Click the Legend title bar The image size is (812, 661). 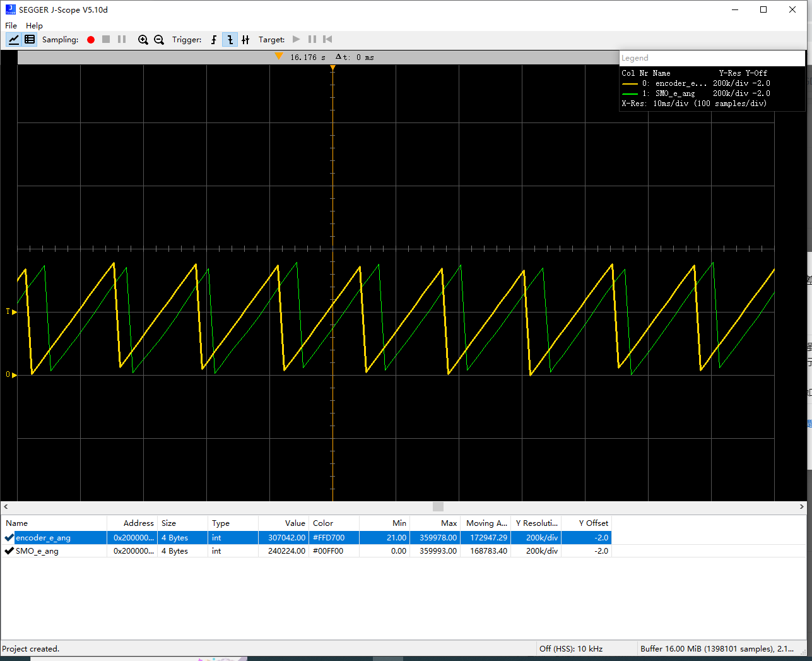point(712,58)
